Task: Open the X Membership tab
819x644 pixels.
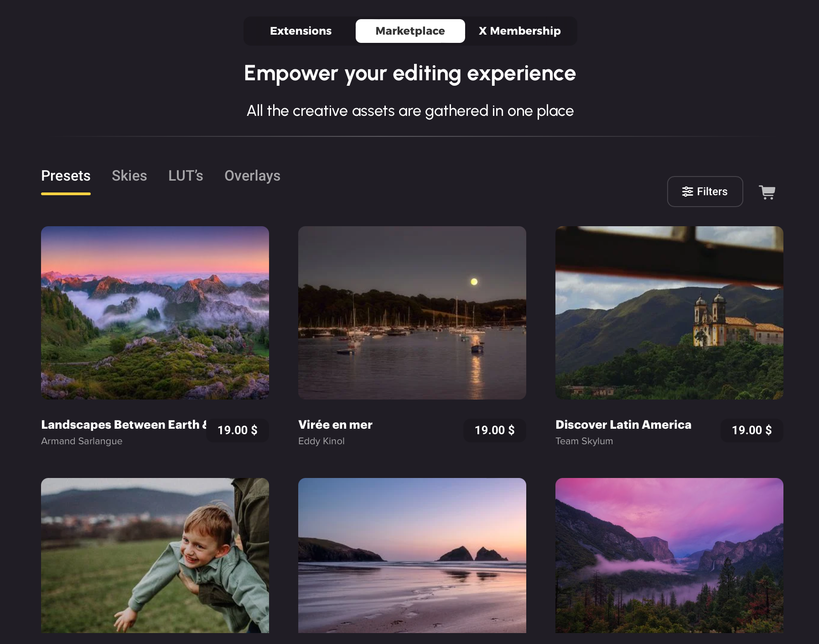Action: [519, 31]
